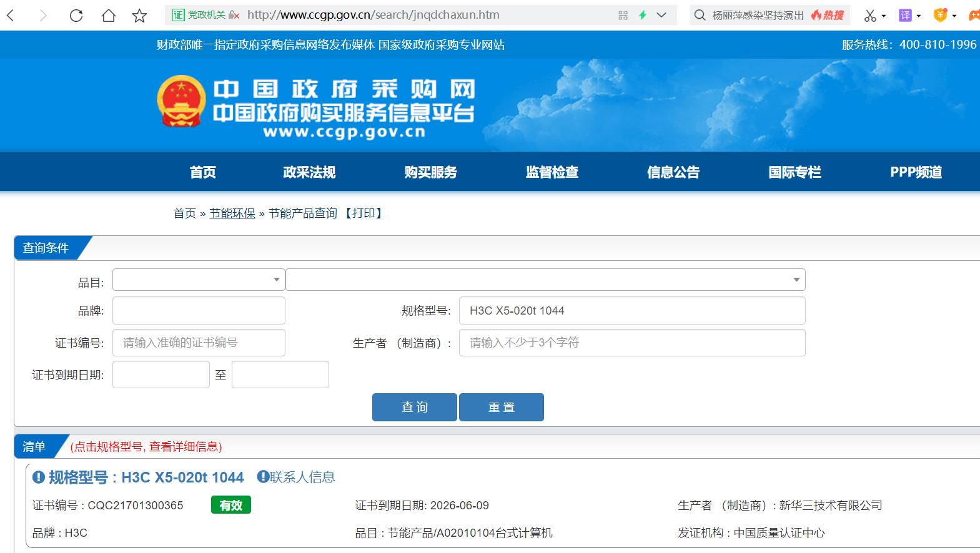Click the 查询条件 section header tab
This screenshot has width=980, height=553.
(46, 248)
